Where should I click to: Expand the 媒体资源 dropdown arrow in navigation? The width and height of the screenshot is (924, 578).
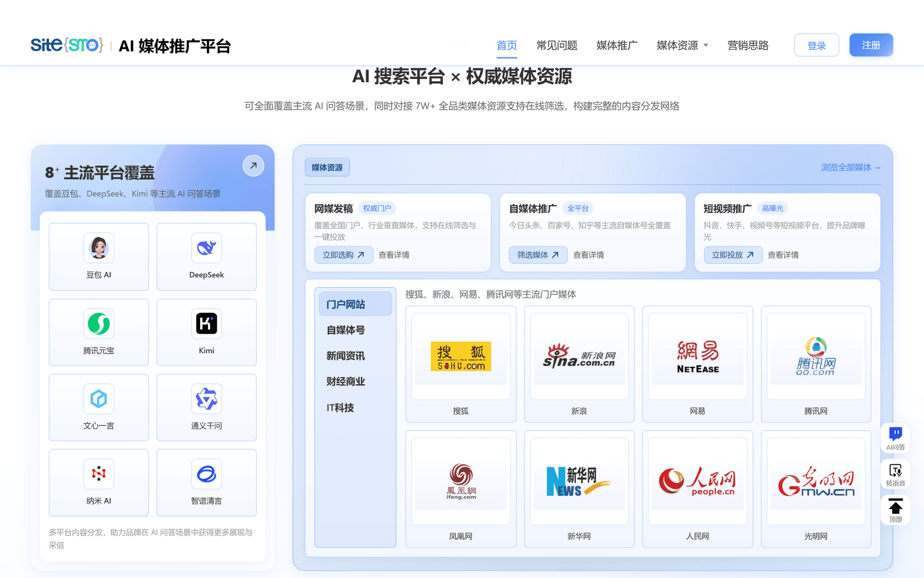[706, 46]
